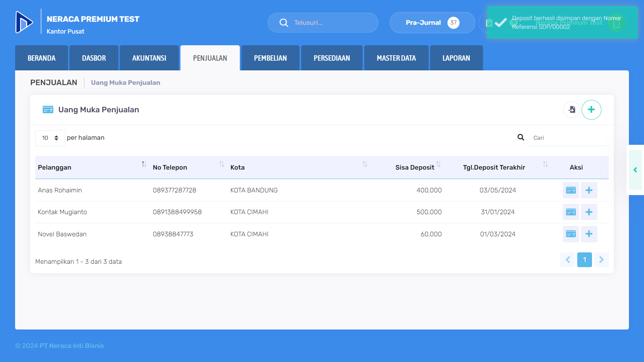Open the DASBOR tab
The image size is (644, 362).
coord(94,58)
